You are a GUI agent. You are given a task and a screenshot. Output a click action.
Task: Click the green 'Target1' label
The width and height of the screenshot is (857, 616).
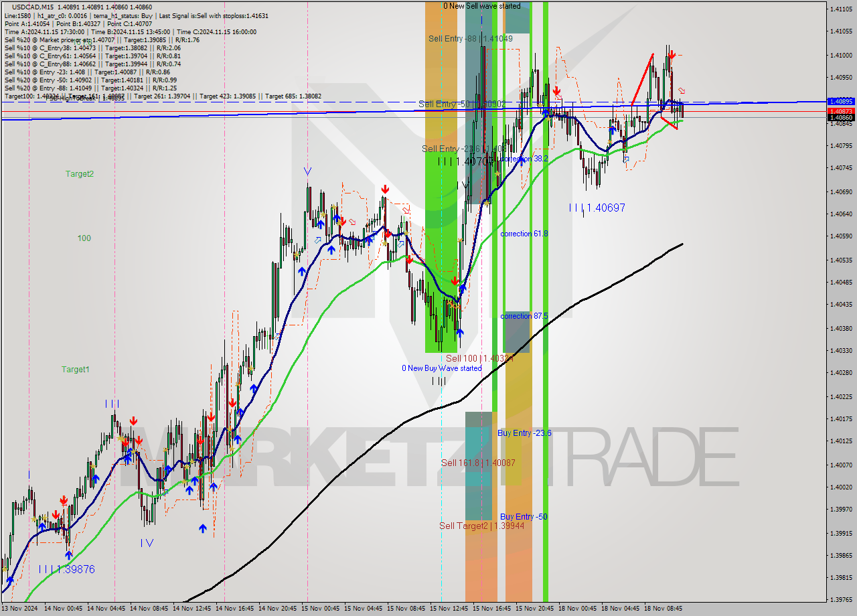pos(75,370)
